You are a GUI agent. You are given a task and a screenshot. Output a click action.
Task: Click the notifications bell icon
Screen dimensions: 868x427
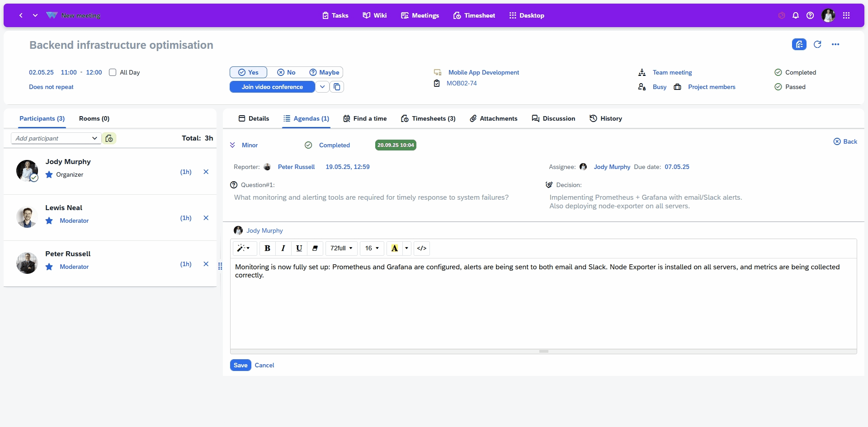[796, 15]
